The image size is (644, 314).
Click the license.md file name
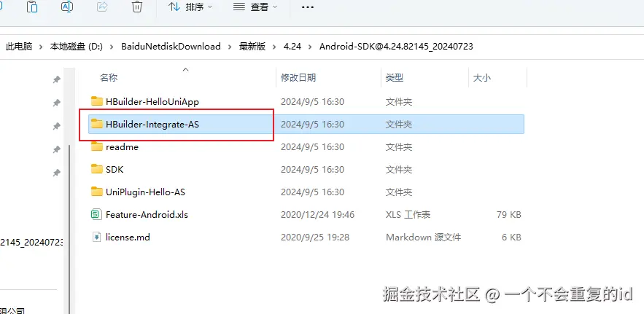(x=128, y=237)
